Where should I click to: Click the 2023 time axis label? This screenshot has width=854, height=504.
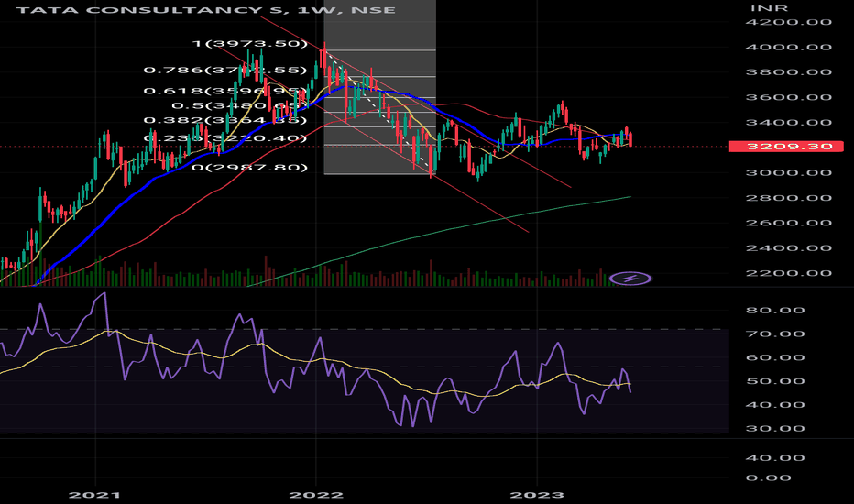pyautogui.click(x=536, y=495)
